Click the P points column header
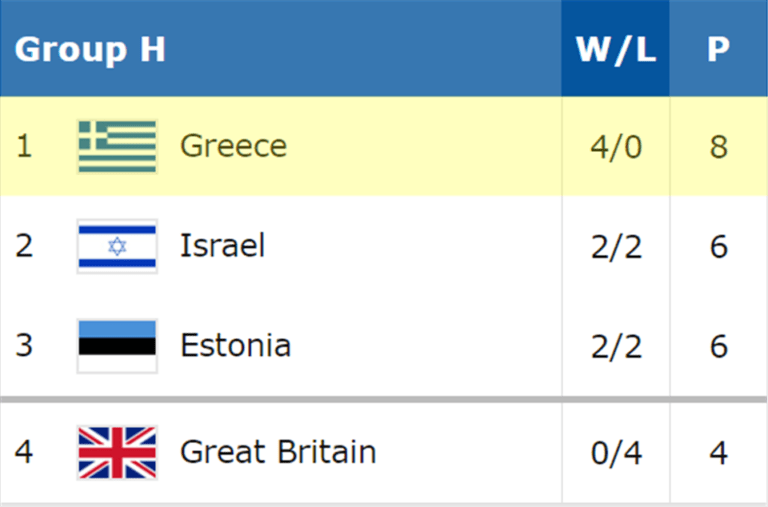Viewport: 768px width, 507px height. pyautogui.click(x=718, y=49)
